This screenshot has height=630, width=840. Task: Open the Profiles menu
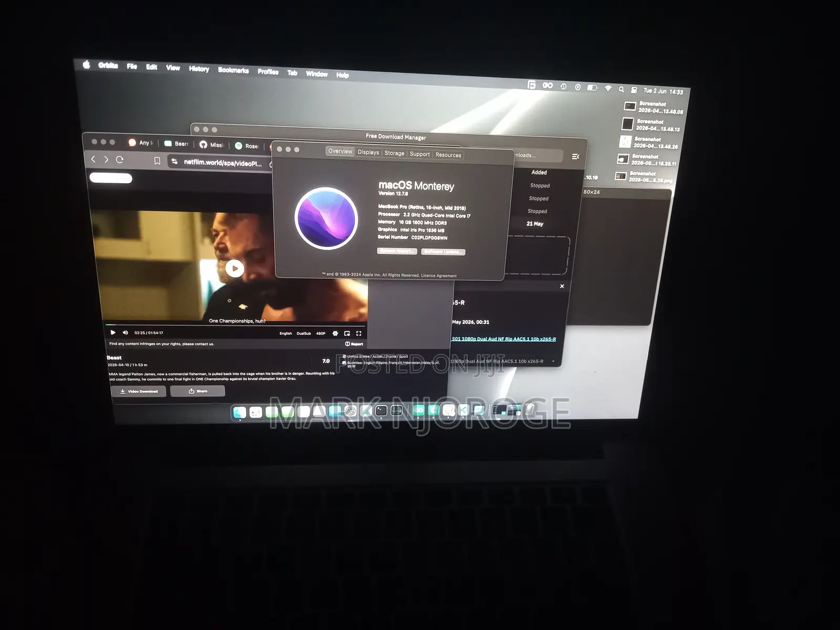pyautogui.click(x=268, y=71)
